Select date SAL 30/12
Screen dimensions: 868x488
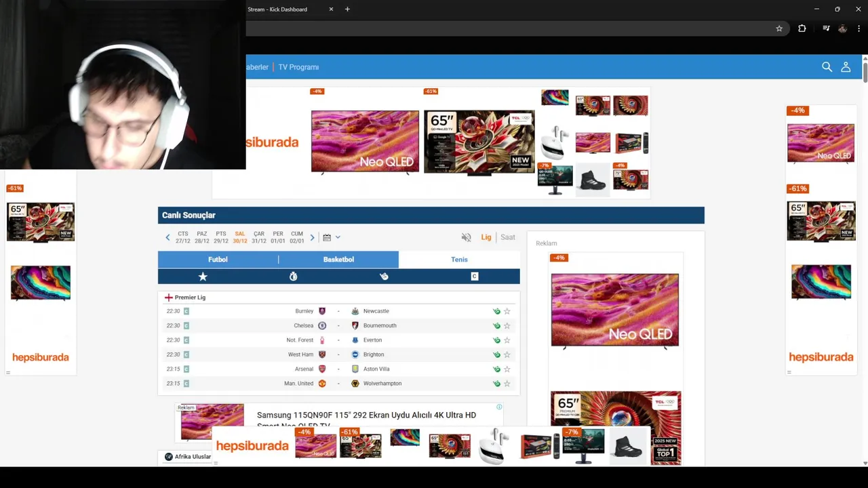pos(240,237)
